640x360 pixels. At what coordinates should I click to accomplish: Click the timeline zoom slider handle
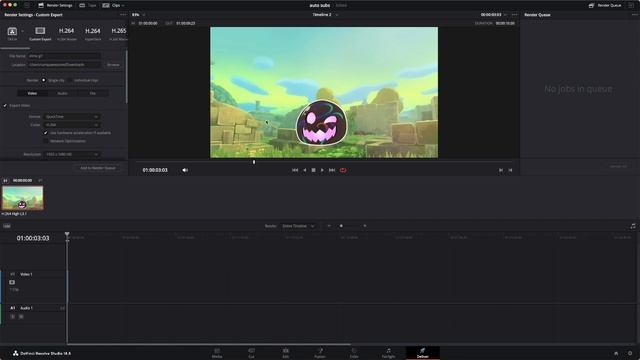[x=341, y=226]
